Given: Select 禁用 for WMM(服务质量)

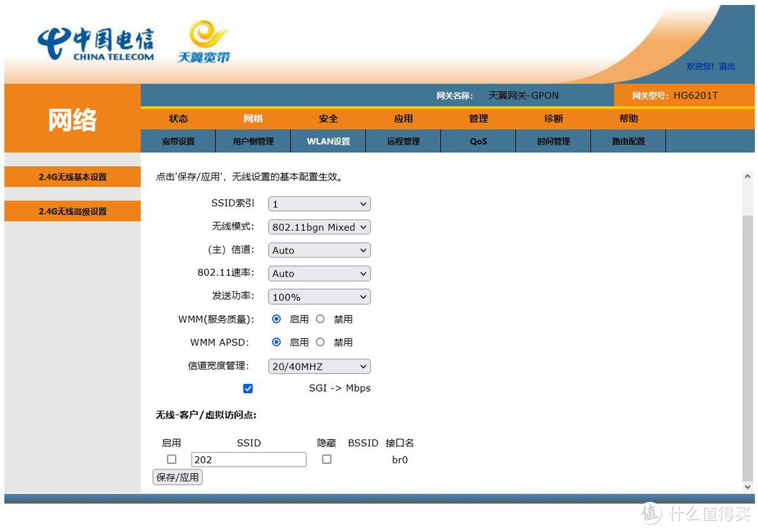Looking at the screenshot, I should pos(321,319).
